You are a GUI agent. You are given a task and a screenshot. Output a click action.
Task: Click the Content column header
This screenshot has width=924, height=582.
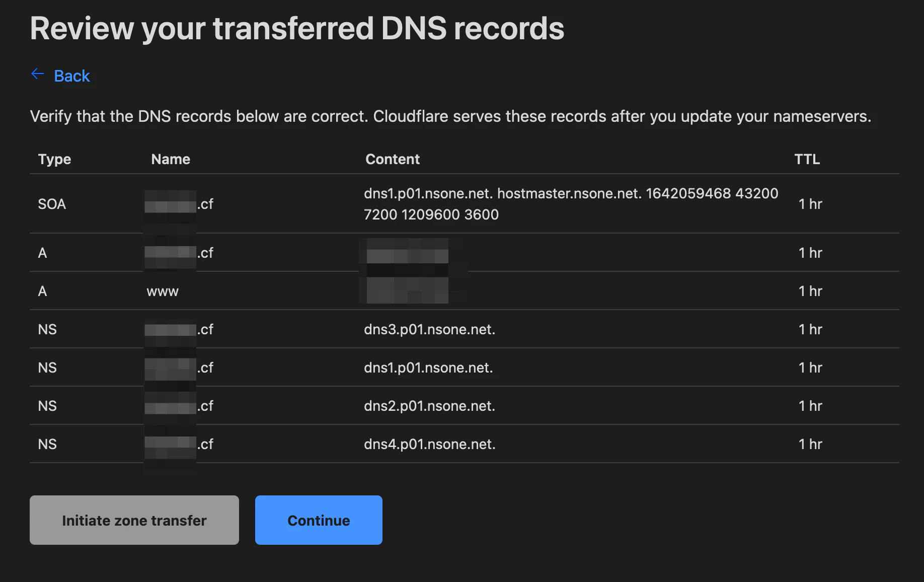point(393,159)
